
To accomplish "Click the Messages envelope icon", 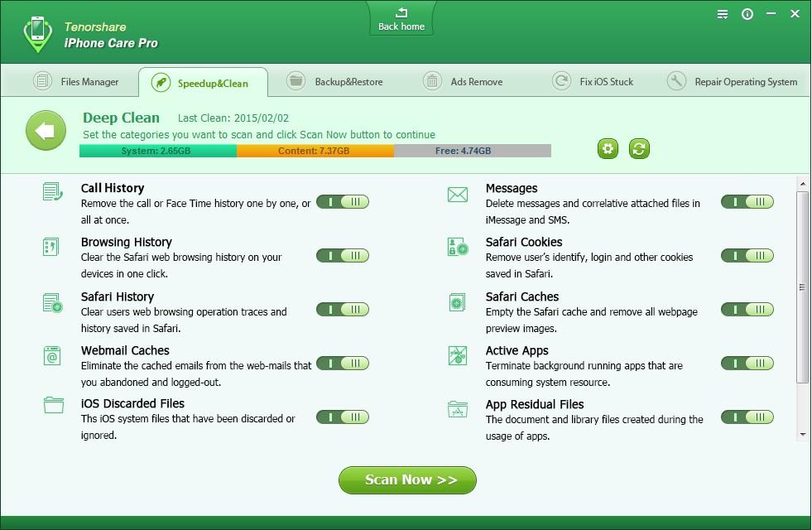I will pyautogui.click(x=458, y=195).
